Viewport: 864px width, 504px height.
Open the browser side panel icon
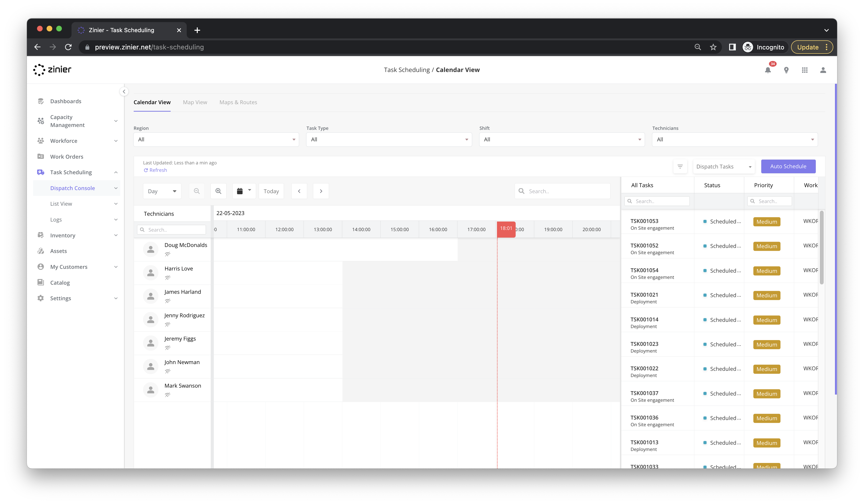coord(732,47)
